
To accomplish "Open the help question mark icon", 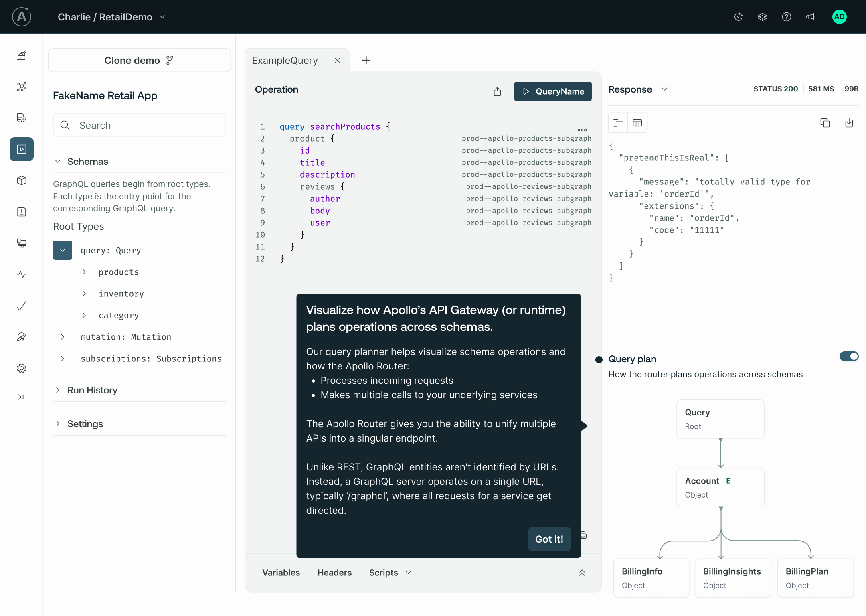I will click(786, 17).
